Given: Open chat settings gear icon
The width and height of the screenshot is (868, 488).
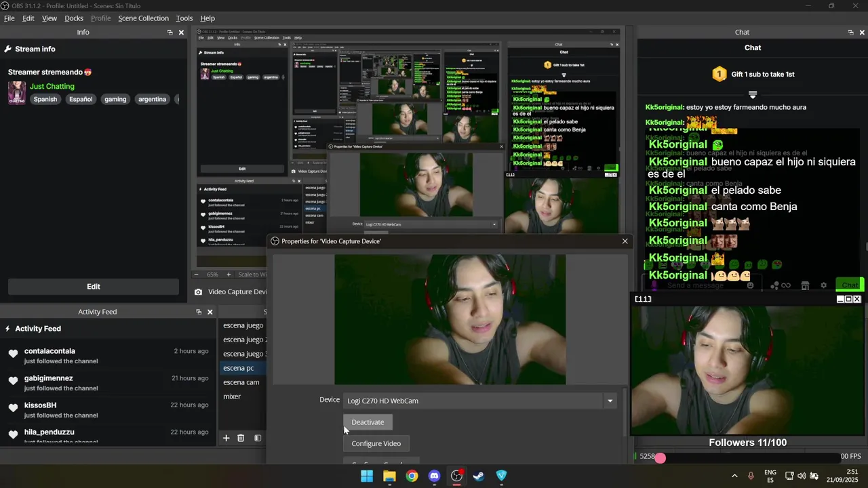Looking at the screenshot, I should click(824, 285).
